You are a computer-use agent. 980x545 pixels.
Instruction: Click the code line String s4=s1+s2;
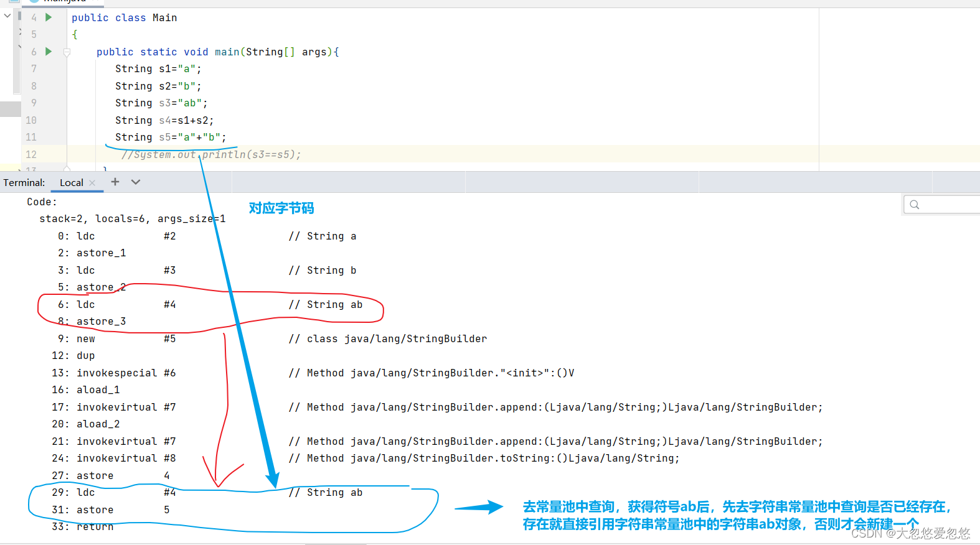coord(164,120)
